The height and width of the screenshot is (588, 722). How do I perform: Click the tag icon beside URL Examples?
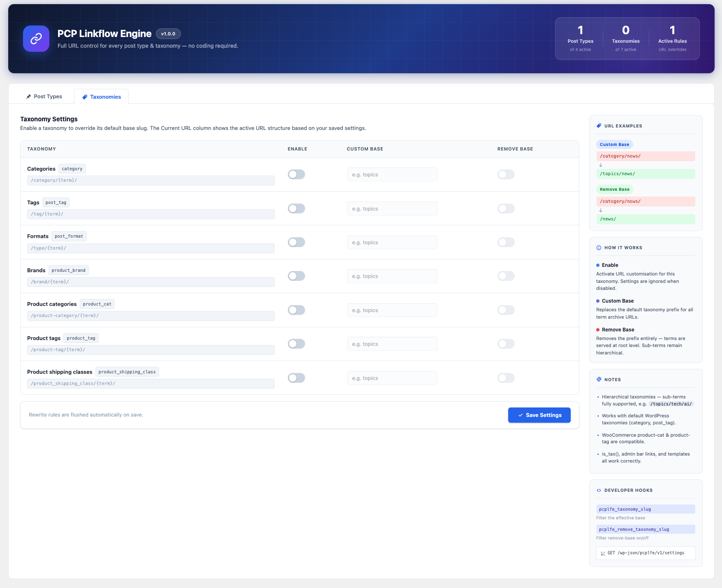coord(599,126)
